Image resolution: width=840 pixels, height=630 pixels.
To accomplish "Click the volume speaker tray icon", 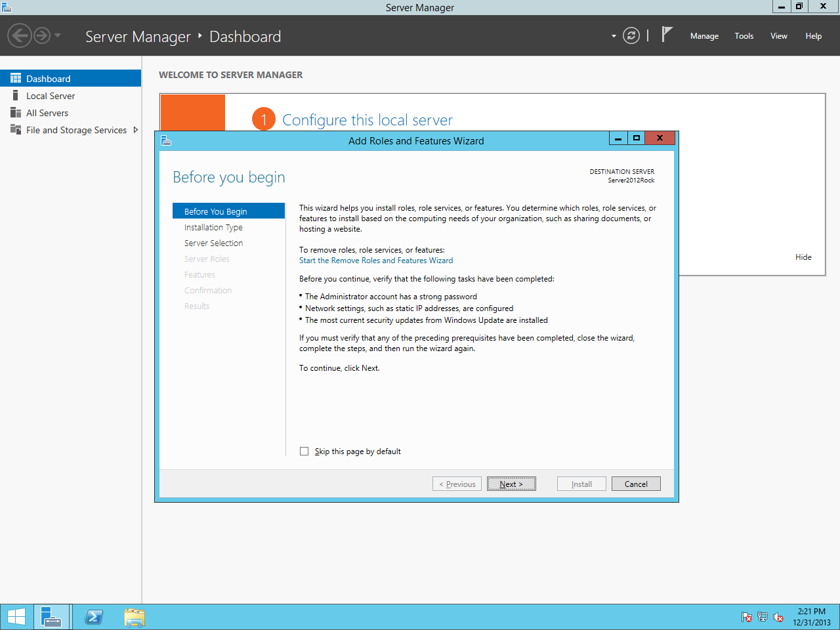I will point(778,617).
